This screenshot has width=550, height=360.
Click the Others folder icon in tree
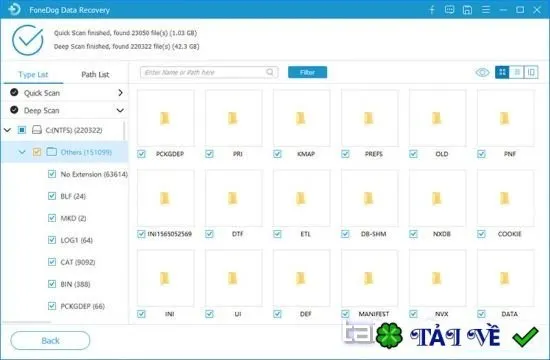pyautogui.click(x=52, y=152)
